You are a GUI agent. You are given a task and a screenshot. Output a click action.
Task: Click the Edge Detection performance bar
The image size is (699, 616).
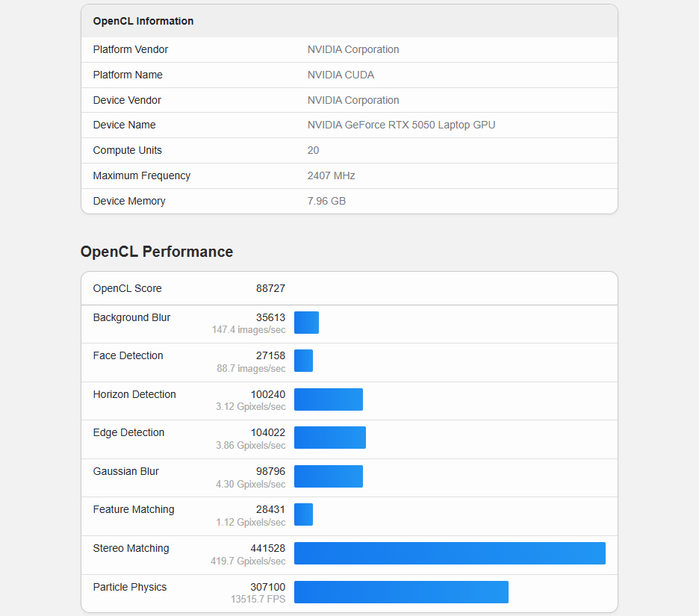(330, 438)
